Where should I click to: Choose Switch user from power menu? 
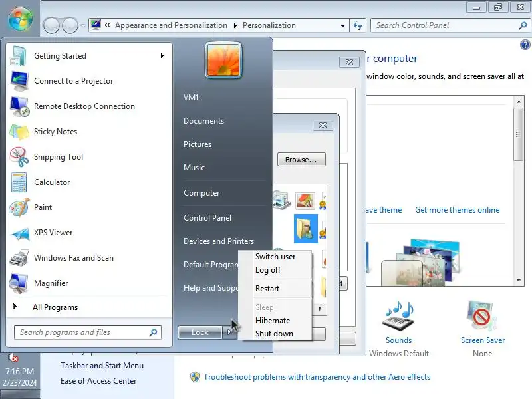tap(275, 257)
